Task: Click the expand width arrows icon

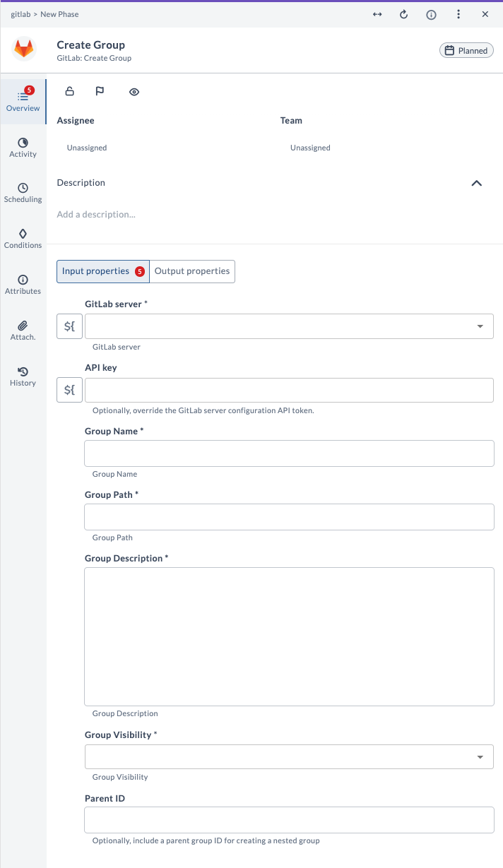Action: click(x=377, y=14)
